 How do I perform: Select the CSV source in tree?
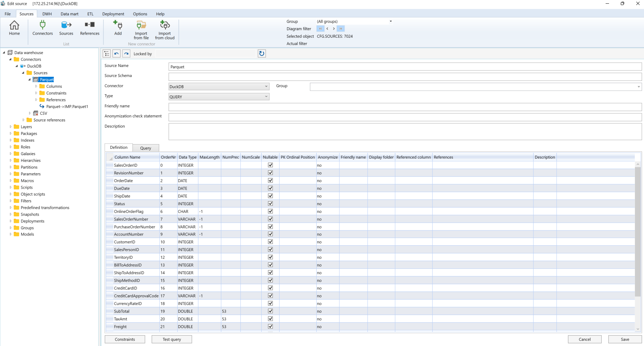43,113
